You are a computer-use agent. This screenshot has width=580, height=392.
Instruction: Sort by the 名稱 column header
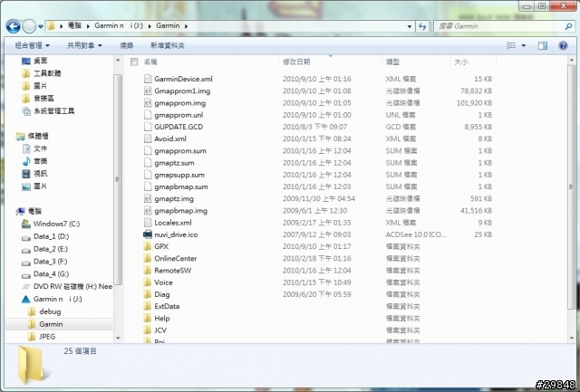coord(150,62)
